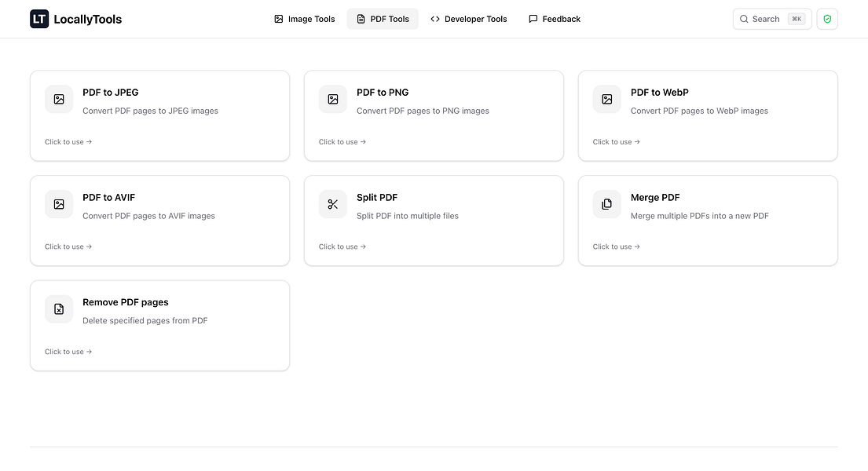Screen dimensions: 868x471
Task: Select the PDF Tools tab
Action: click(383, 18)
